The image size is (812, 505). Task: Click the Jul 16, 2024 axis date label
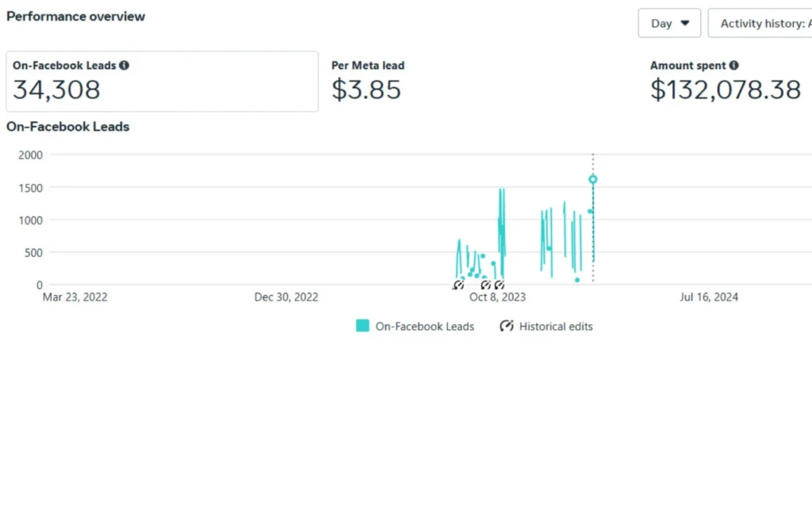point(709,297)
